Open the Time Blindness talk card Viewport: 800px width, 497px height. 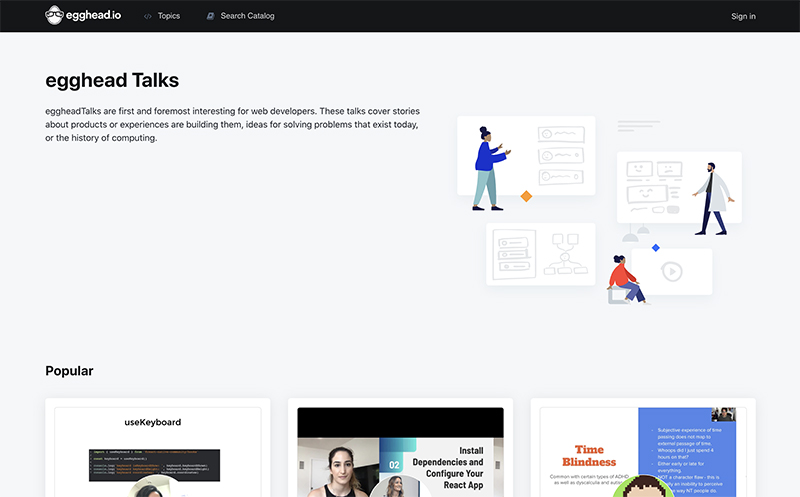[643, 448]
